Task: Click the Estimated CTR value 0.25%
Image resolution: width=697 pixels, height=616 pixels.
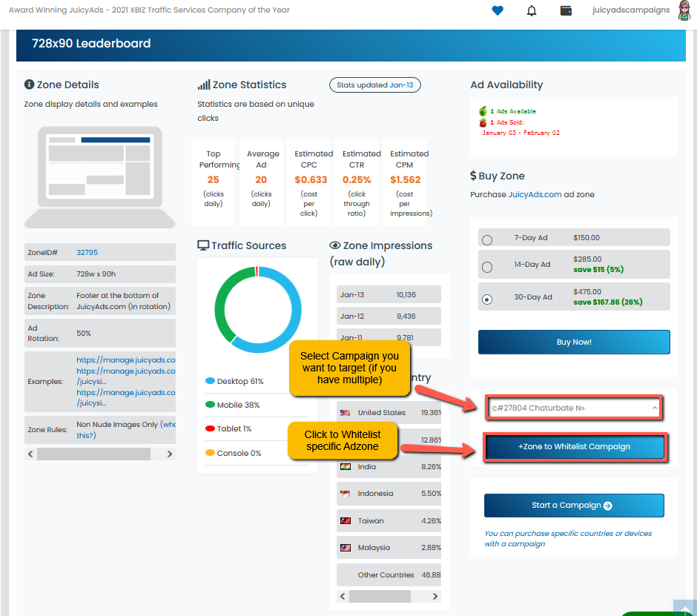Action: (357, 179)
